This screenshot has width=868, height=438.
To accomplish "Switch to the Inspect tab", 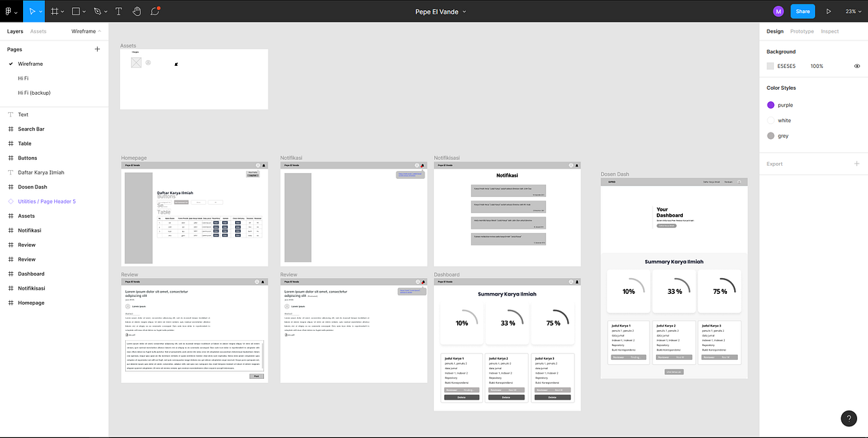I will (x=830, y=31).
